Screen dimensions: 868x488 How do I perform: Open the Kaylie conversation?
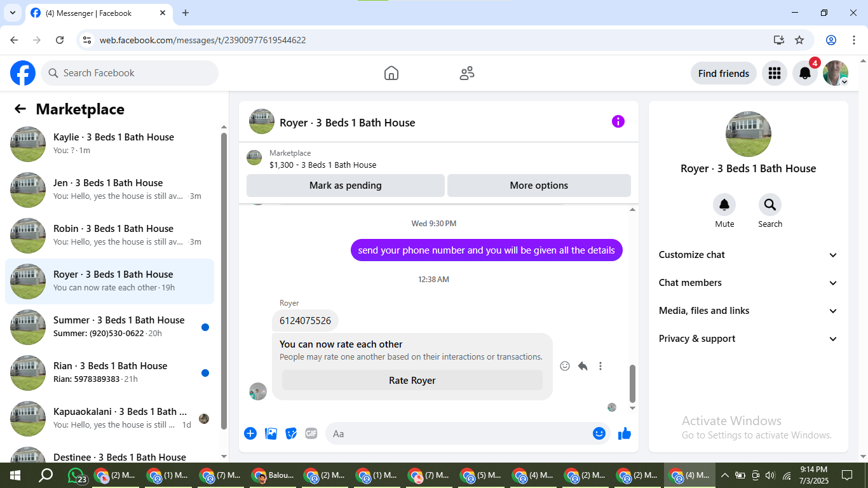109,144
